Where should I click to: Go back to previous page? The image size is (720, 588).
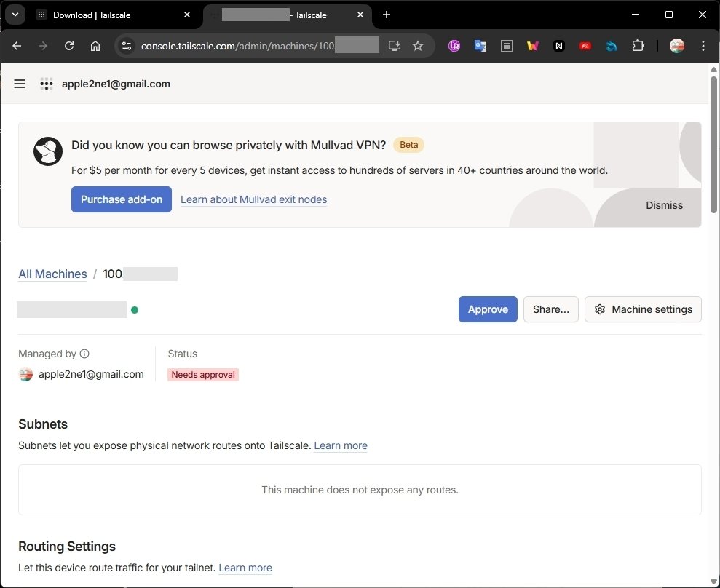(x=17, y=46)
